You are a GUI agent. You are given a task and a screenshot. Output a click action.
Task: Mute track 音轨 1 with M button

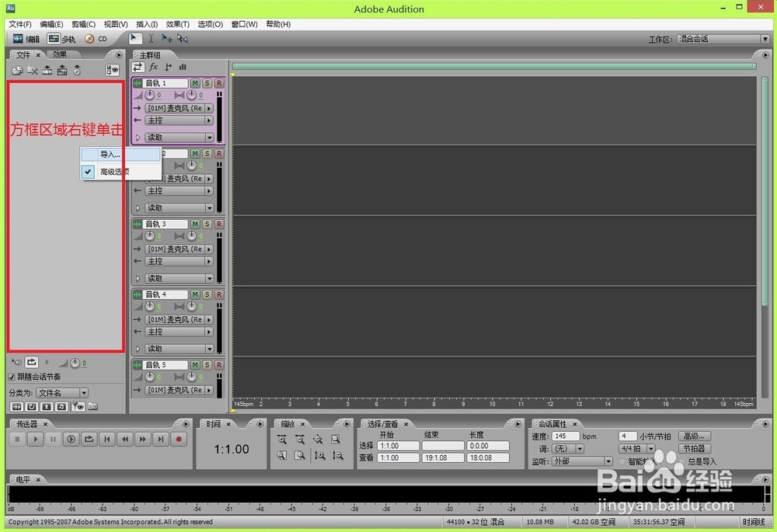(195, 83)
